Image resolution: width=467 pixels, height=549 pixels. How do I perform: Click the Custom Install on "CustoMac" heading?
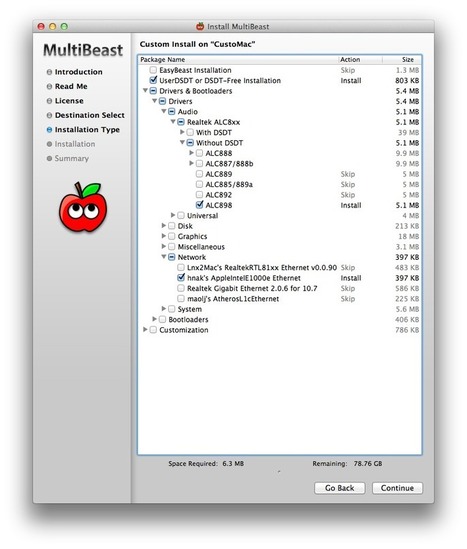[197, 44]
